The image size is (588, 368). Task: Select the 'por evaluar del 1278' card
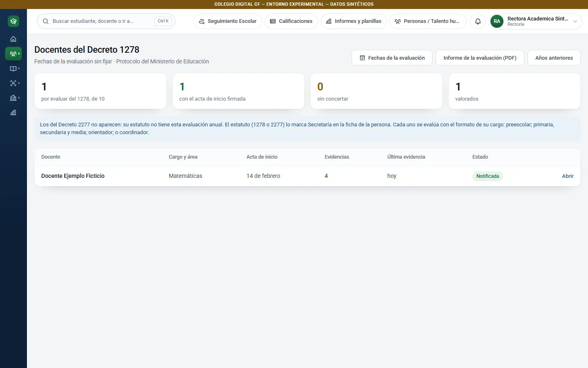tap(100, 91)
